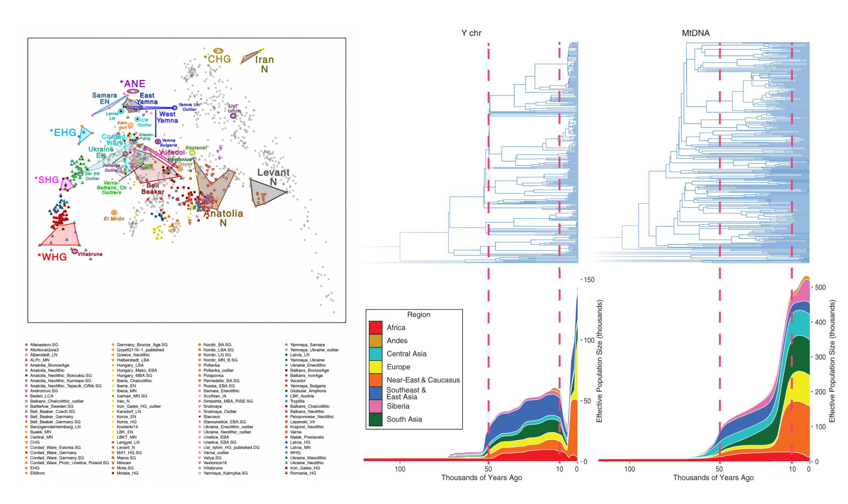Click the El Mirón orange circle marker
This screenshot has width=848, height=504.
click(x=114, y=212)
